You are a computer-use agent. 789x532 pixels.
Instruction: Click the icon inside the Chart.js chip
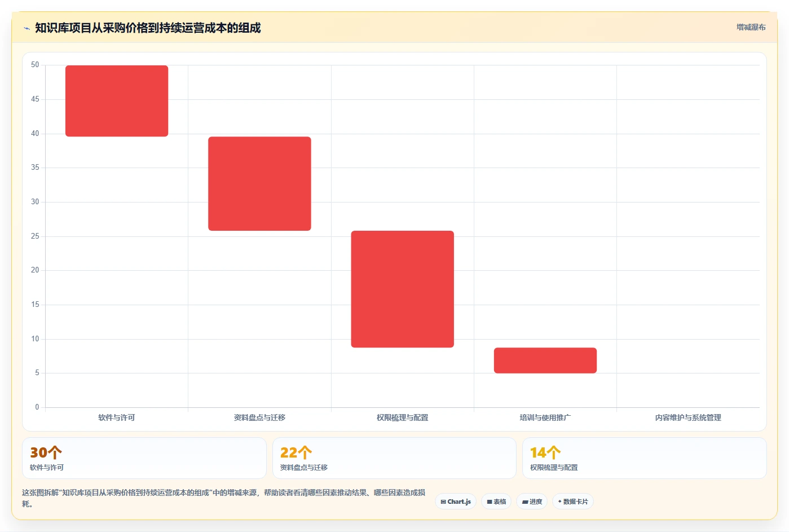click(x=443, y=502)
